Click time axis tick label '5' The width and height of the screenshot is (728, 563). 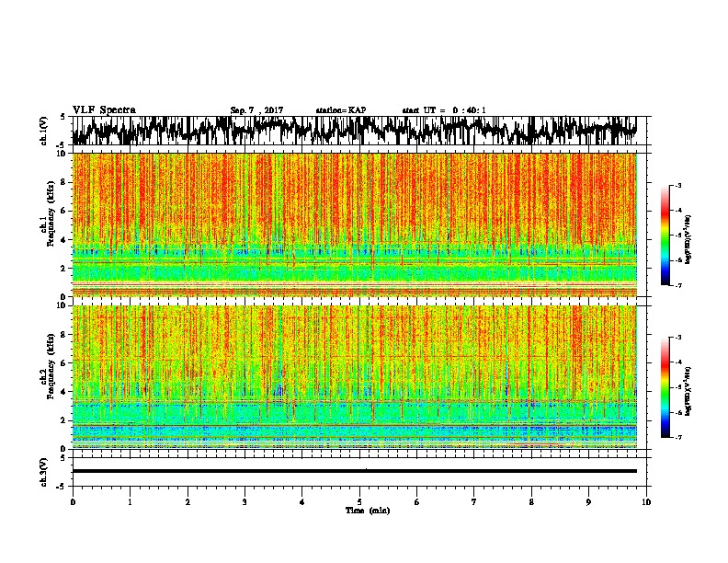359,502
